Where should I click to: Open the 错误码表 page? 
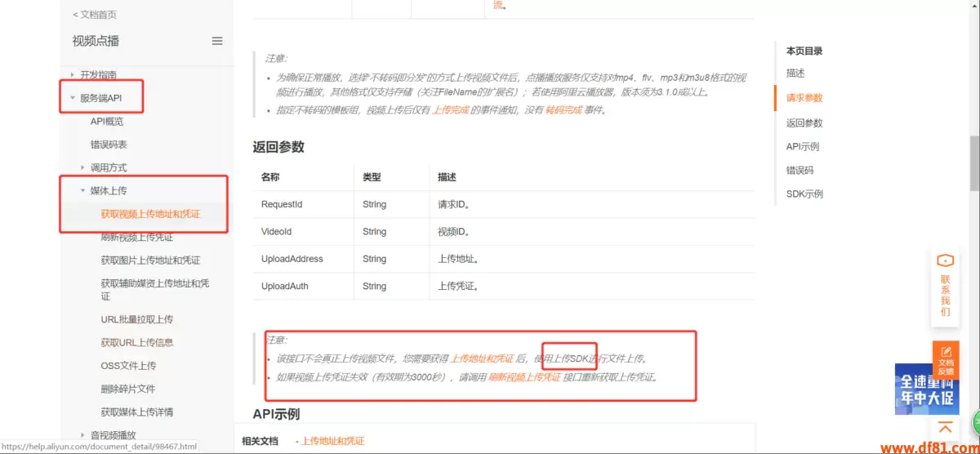pyautogui.click(x=109, y=145)
